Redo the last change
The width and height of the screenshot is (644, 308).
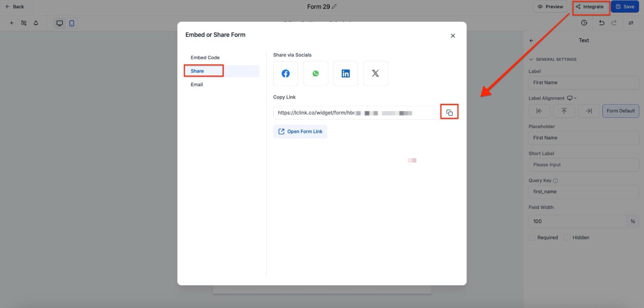[614, 23]
